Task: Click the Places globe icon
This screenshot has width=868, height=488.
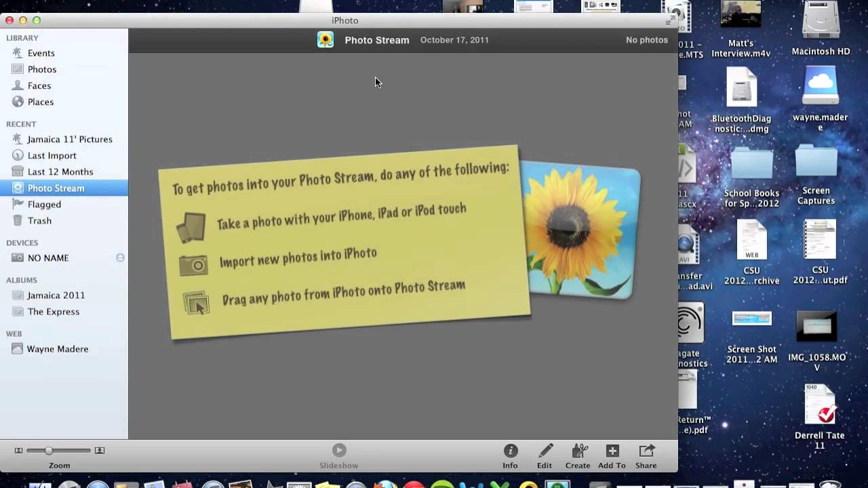Action: (18, 102)
